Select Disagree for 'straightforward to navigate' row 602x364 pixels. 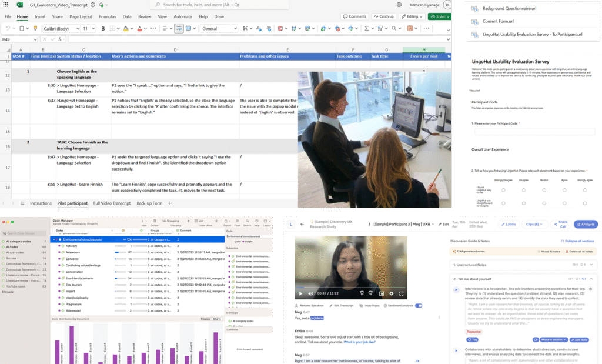pos(524,203)
